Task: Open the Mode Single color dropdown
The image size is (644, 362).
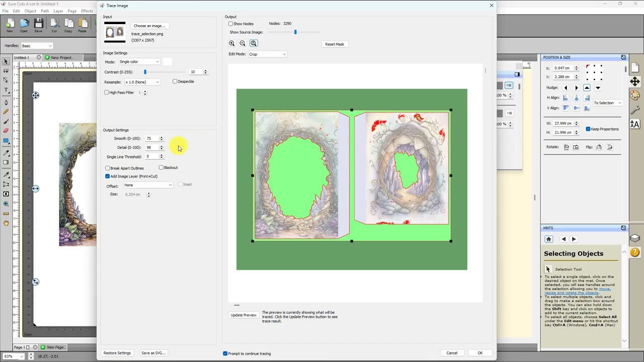Action: pos(139,62)
